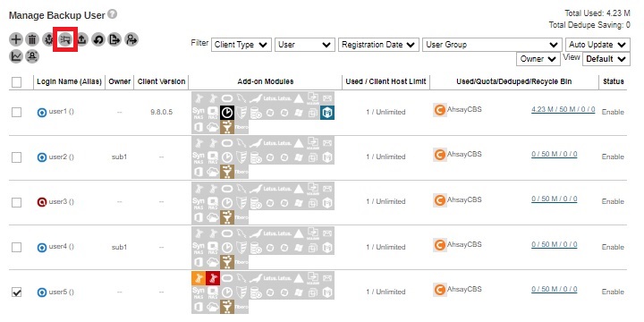This screenshot has width=644, height=322.
Task: Click the Add backup user plus icon
Action: 15,40
